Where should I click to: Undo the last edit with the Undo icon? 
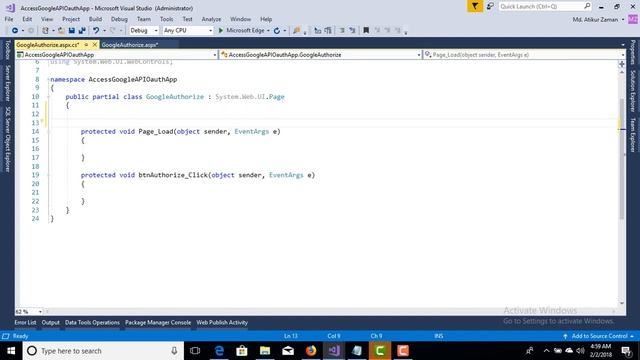(x=96, y=31)
